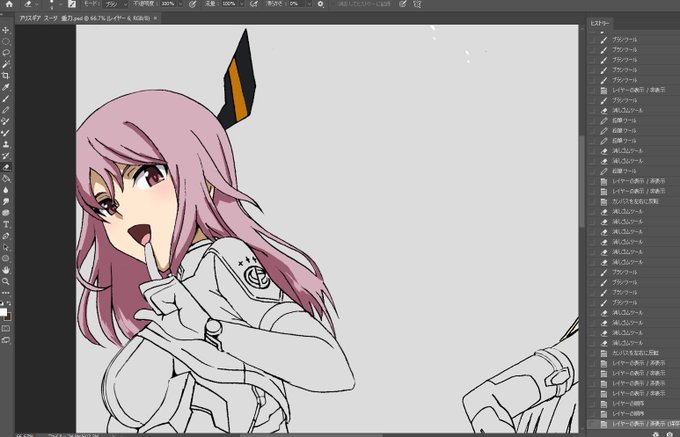The height and width of the screenshot is (437, 680).
Task: Swap foreground and background colors
Action: click(10, 303)
